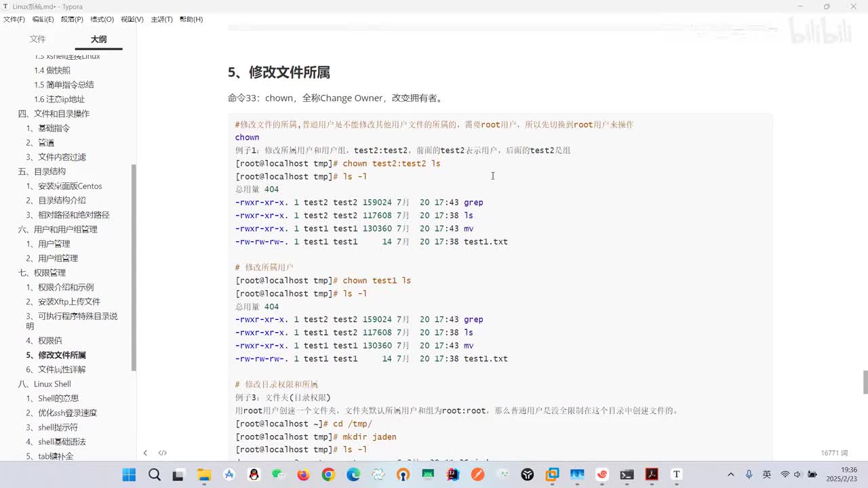868x488 pixels.
Task: Jump to outline item 1.5 简单指令总结
Action: tap(64, 85)
